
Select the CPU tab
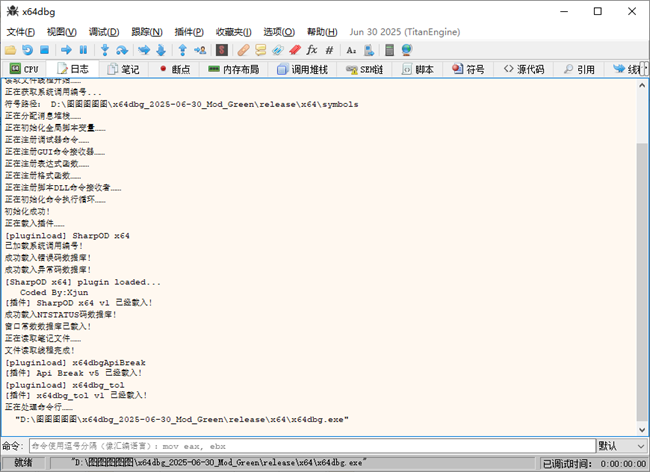click(24, 69)
